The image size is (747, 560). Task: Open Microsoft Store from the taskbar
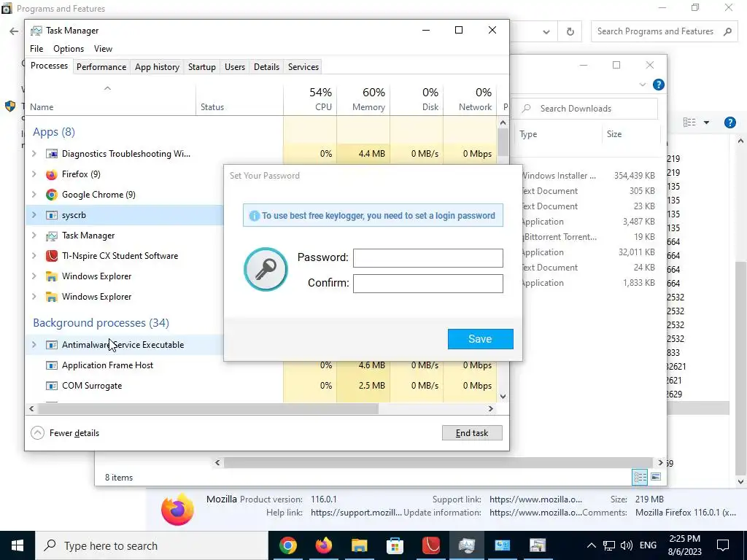click(x=395, y=545)
